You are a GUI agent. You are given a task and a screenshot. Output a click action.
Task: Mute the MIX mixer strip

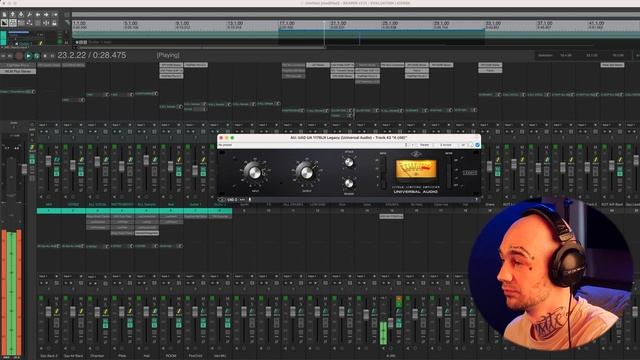[56, 147]
